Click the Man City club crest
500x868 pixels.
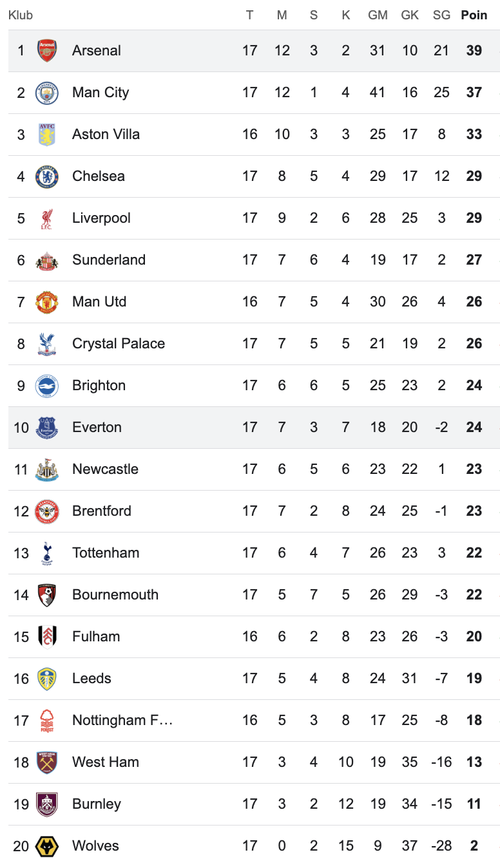coord(47,93)
